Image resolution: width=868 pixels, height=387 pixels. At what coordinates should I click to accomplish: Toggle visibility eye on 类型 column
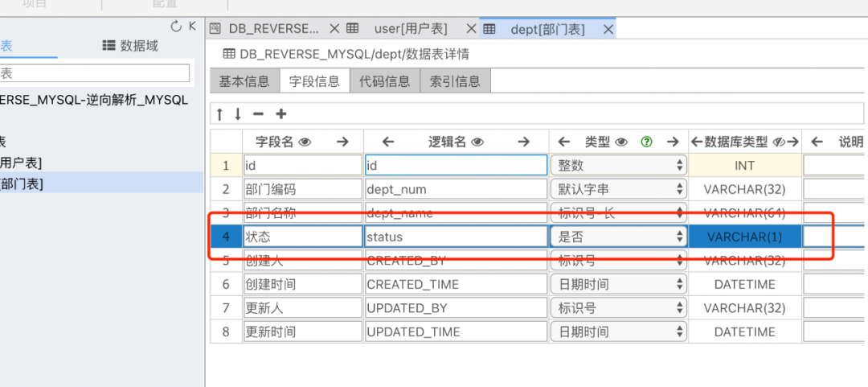(621, 142)
